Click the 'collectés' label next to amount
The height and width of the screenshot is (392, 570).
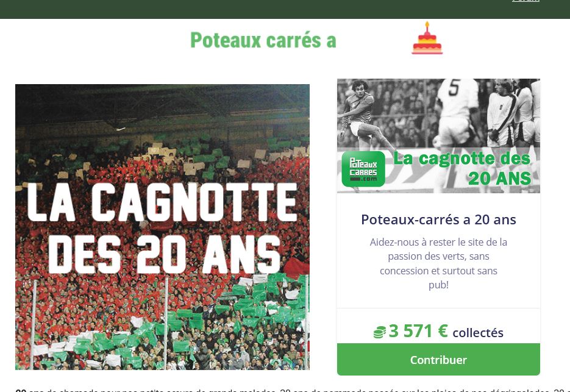coord(478,333)
